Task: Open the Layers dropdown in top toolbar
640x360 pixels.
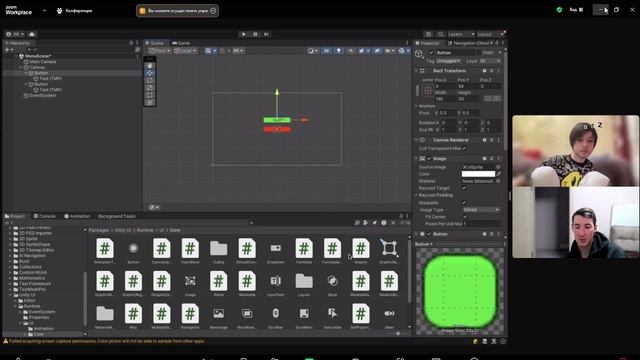Action: tap(461, 34)
